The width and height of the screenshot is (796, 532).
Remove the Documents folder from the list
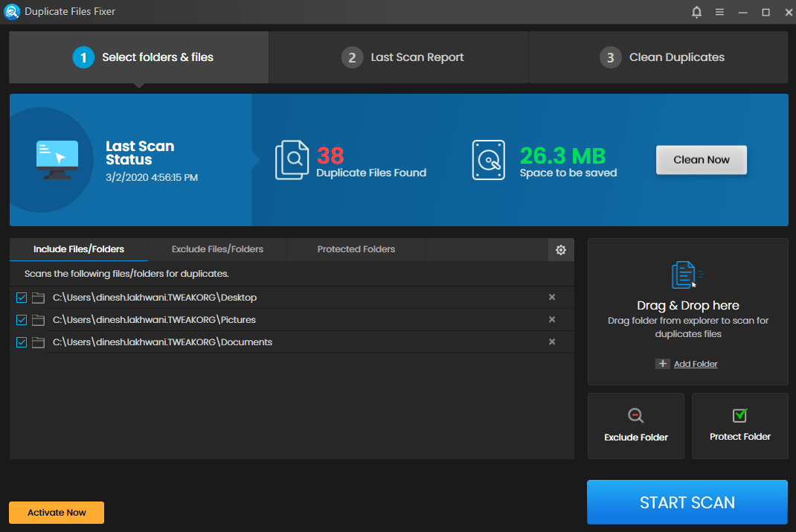[552, 342]
